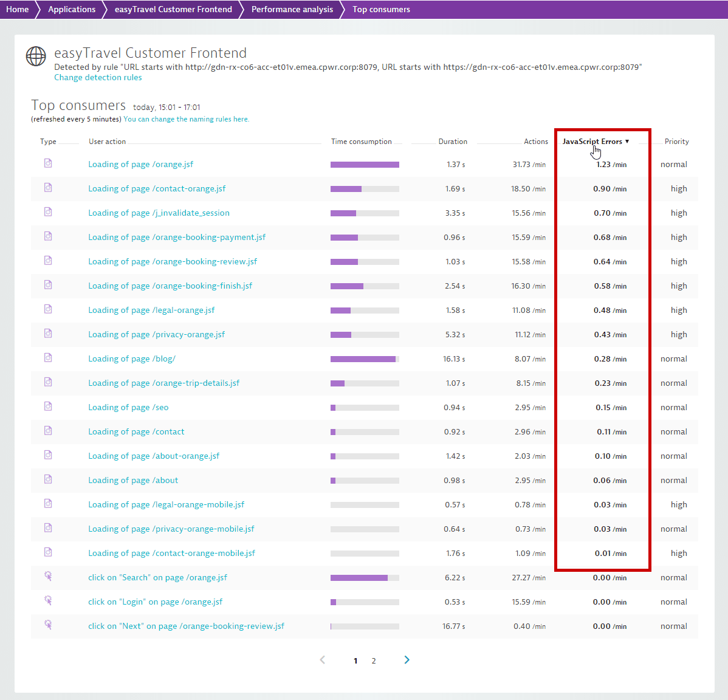Click the 16.77 s duration value

pos(454,626)
